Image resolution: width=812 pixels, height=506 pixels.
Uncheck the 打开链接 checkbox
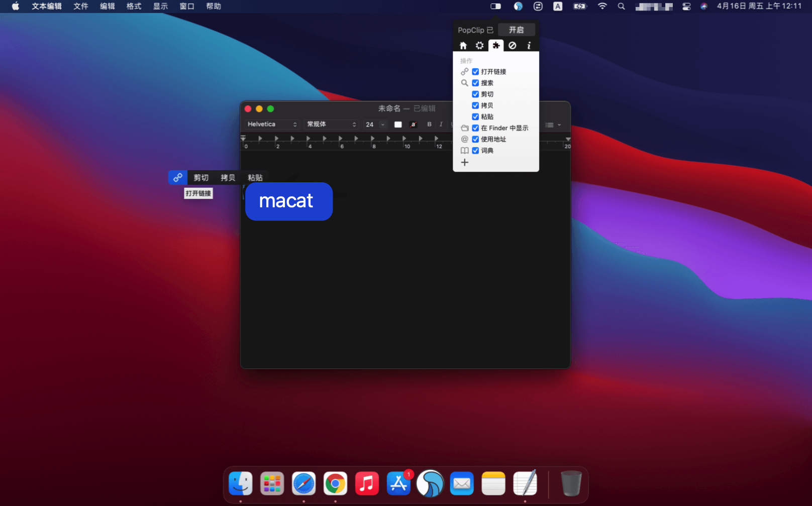click(x=475, y=72)
